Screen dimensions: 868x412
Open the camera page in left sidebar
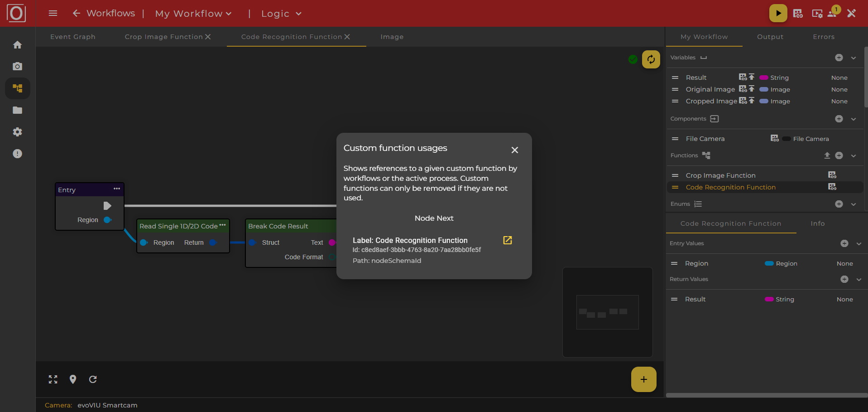pos(17,67)
